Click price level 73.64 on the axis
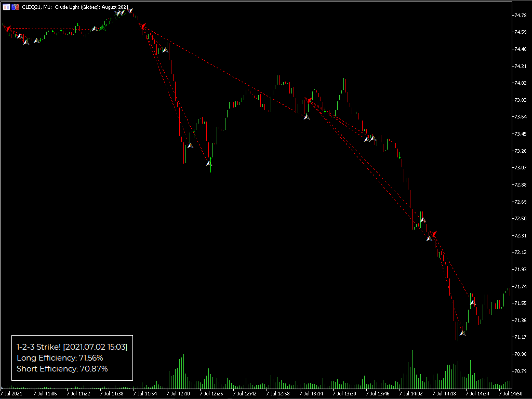Viewport: 532px width, 399px height. tap(521, 117)
